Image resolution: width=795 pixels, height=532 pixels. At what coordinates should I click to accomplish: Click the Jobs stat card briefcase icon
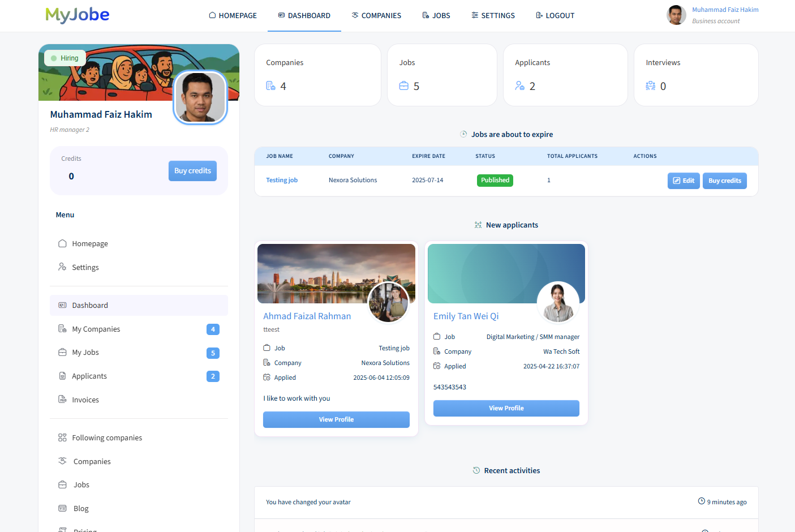click(403, 85)
